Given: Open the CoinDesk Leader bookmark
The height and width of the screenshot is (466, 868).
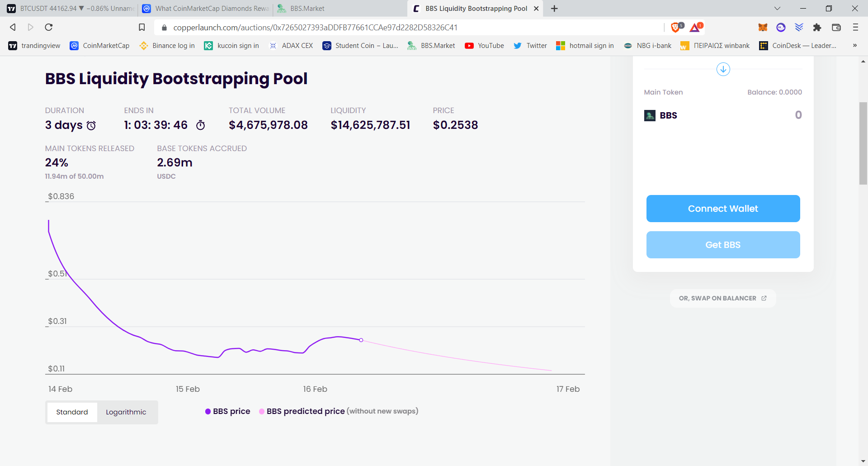Looking at the screenshot, I should (x=798, y=45).
